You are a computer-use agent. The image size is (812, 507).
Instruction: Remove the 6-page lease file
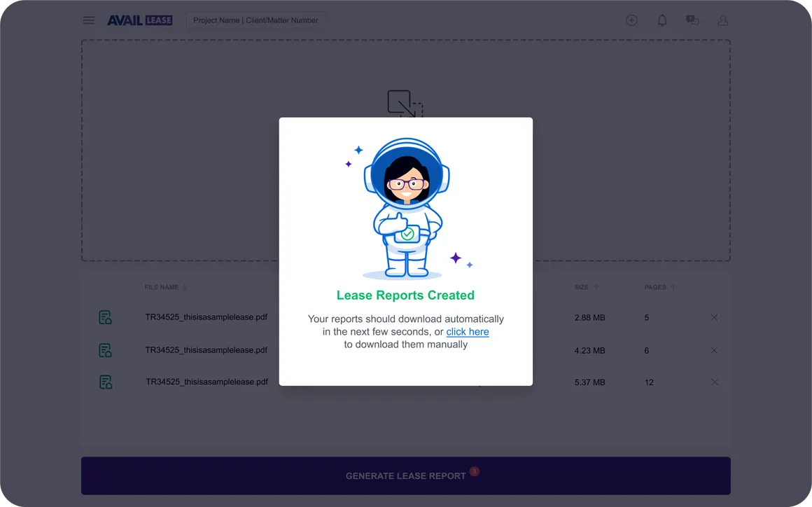pyautogui.click(x=714, y=350)
